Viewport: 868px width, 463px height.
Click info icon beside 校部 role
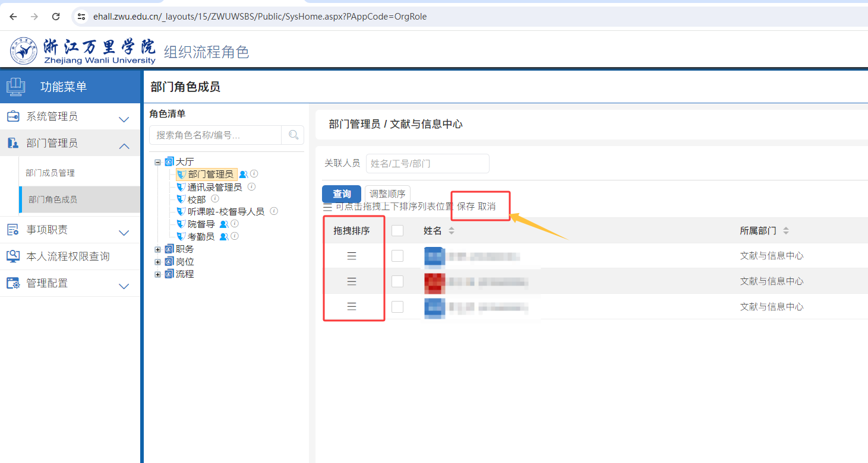215,199
